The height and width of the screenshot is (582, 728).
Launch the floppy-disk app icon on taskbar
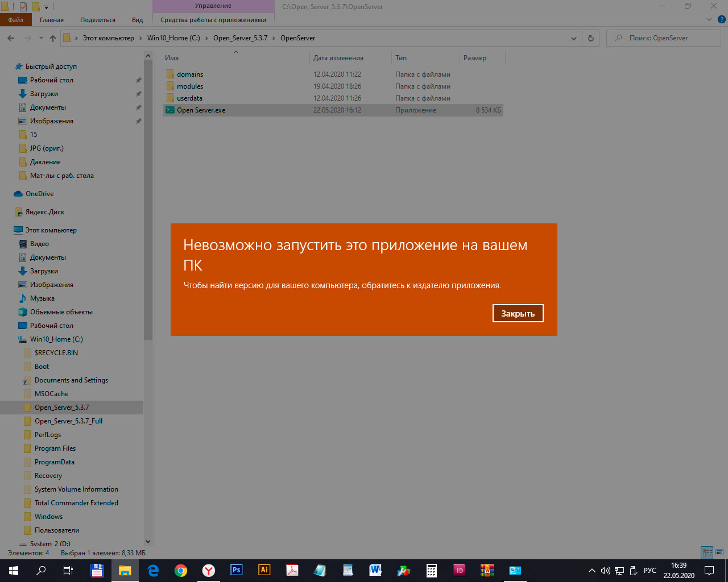(97, 570)
